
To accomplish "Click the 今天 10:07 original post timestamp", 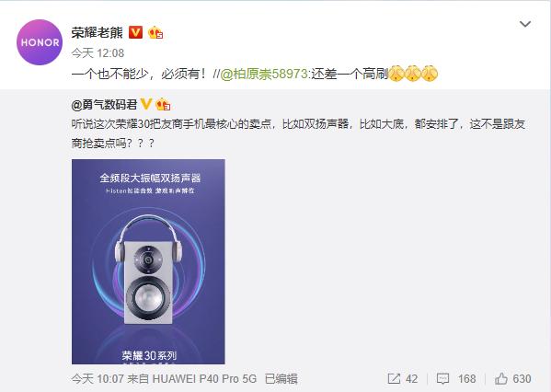I will pos(98,378).
